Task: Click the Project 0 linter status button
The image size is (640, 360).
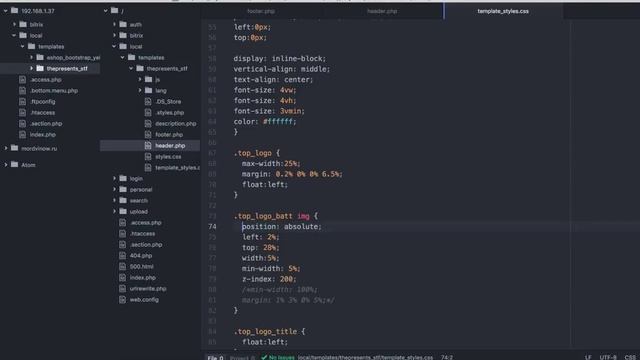Action: pyautogui.click(x=242, y=358)
